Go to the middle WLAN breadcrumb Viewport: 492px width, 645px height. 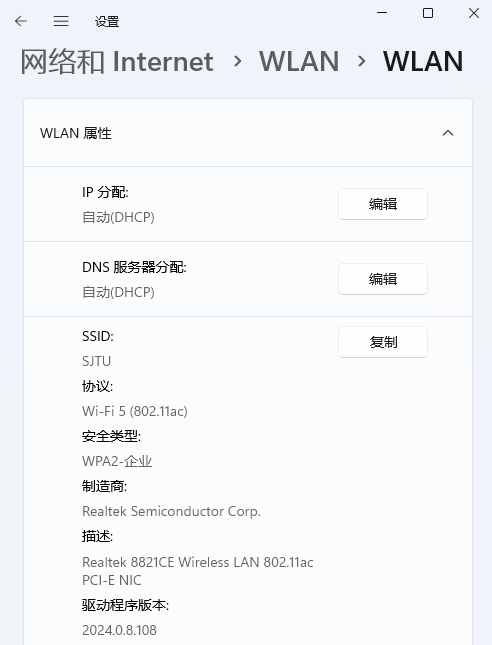(299, 62)
